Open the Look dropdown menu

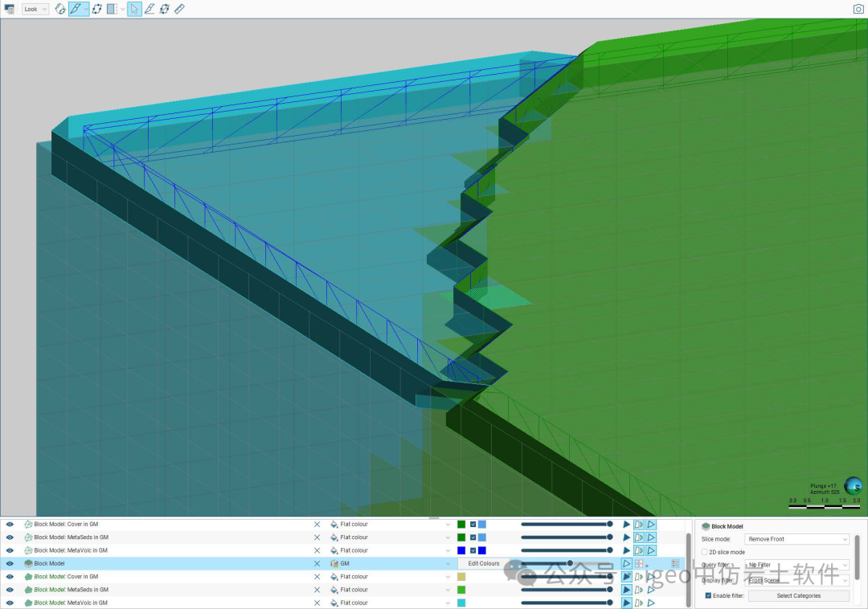point(35,9)
